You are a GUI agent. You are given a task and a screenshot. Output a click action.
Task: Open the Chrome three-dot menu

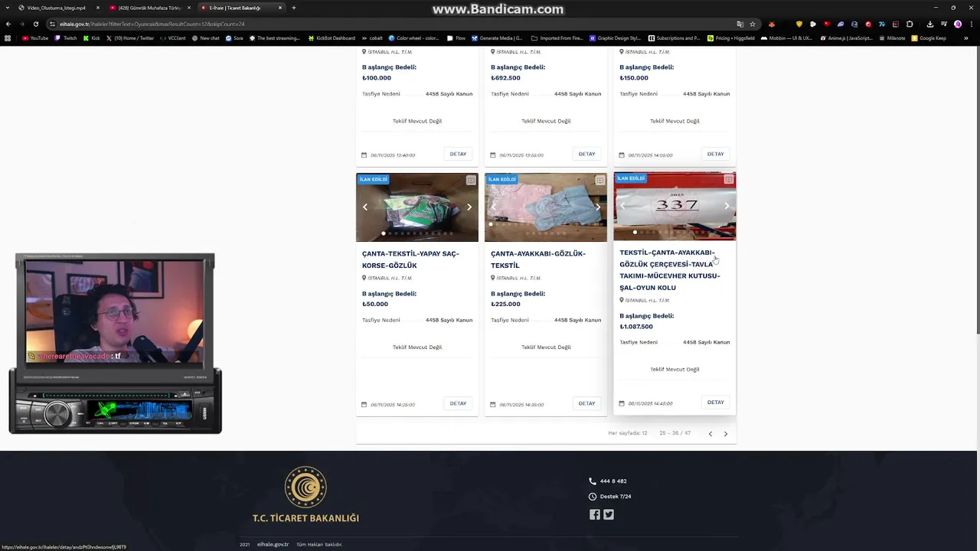971,24
